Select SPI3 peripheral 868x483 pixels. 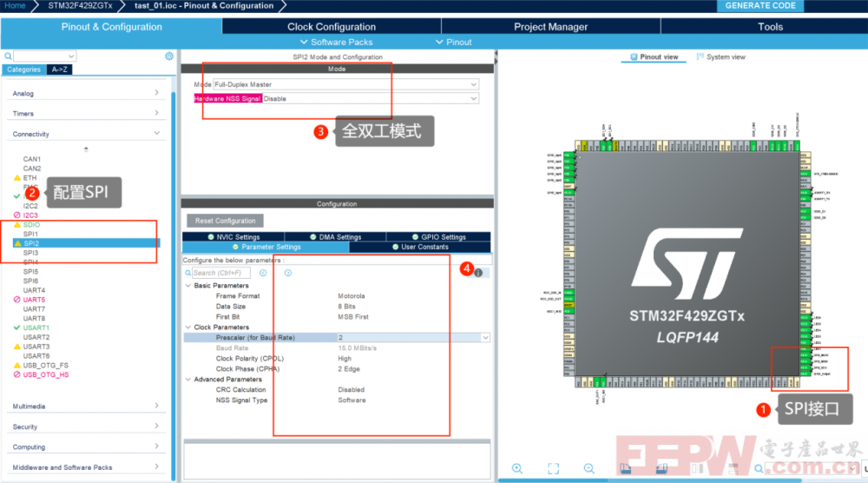coord(30,253)
